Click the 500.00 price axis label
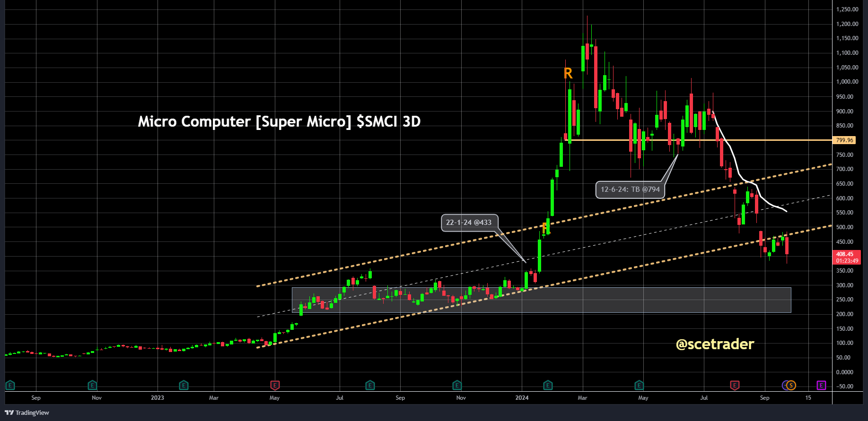This screenshot has height=421, width=868. (845, 227)
